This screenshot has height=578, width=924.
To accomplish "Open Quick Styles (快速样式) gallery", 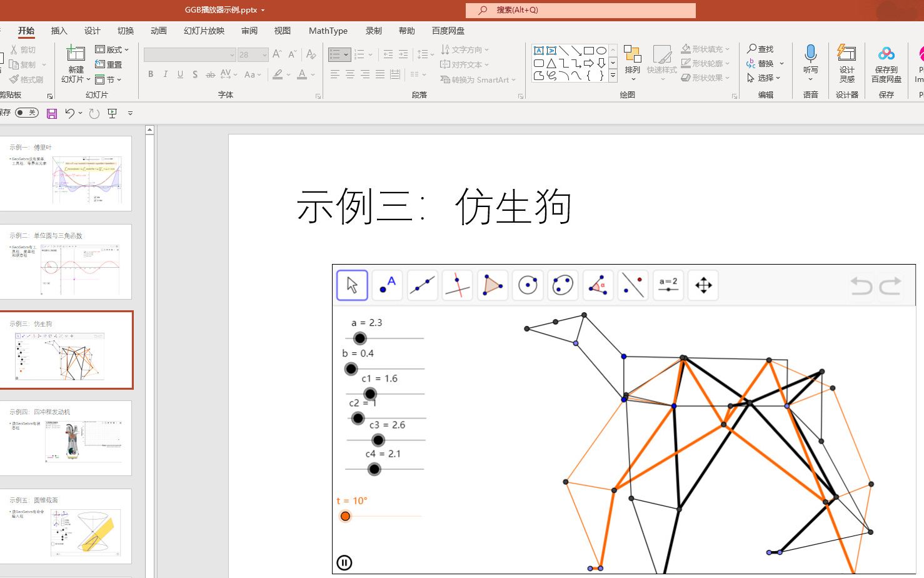I will (x=661, y=63).
